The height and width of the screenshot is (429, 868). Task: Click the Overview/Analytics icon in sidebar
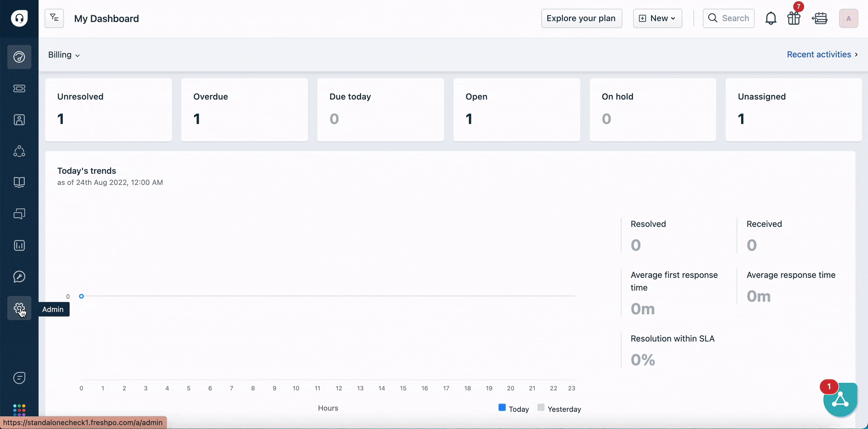tap(19, 245)
